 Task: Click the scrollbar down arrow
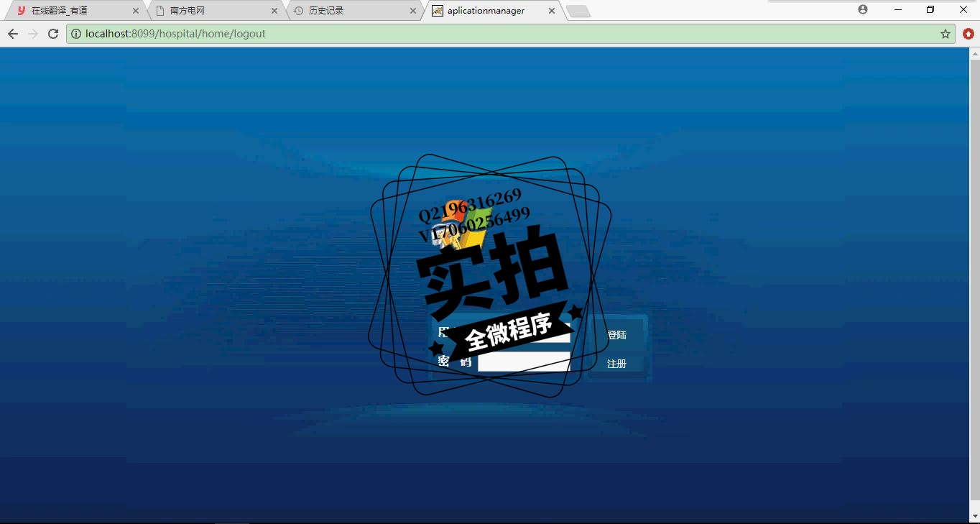(x=975, y=517)
